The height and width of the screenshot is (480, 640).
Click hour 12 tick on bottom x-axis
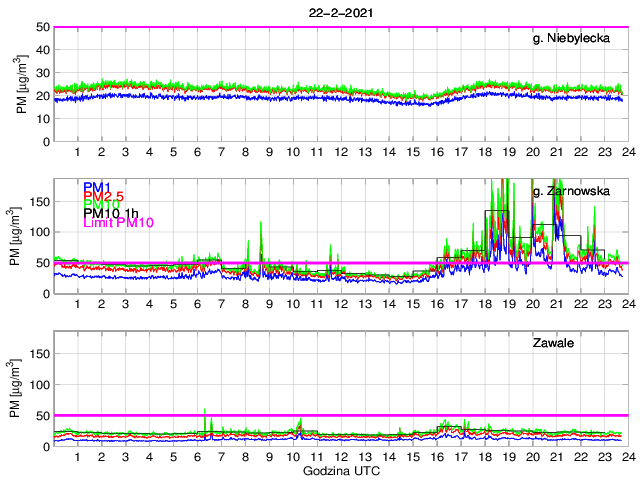pyautogui.click(x=340, y=457)
